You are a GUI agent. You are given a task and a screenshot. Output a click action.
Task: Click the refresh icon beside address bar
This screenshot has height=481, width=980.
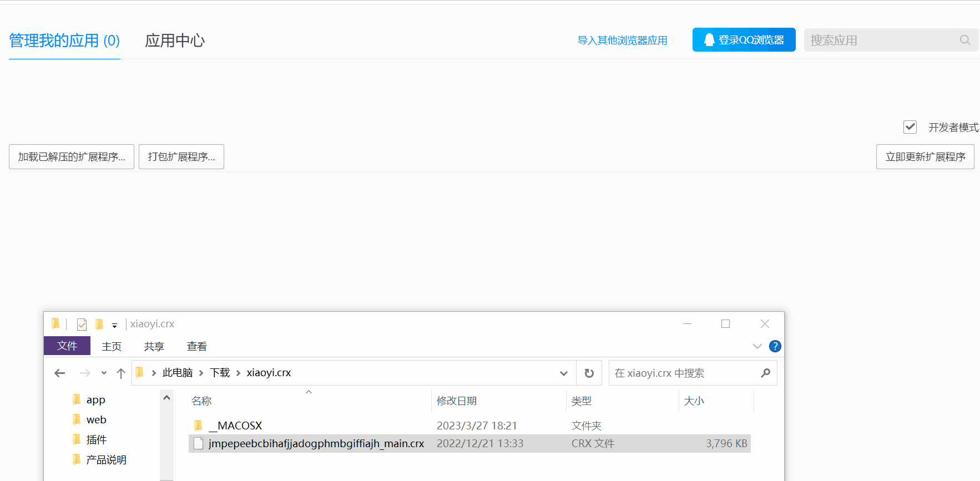589,373
